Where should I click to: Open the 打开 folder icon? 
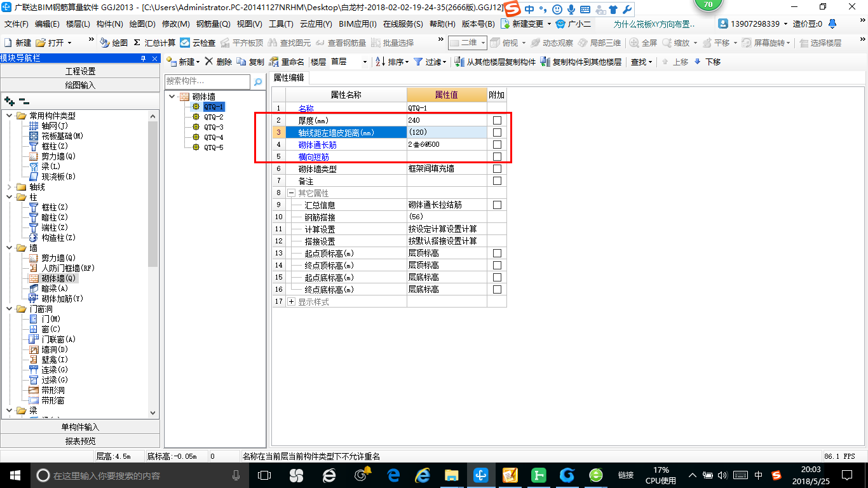click(x=41, y=43)
